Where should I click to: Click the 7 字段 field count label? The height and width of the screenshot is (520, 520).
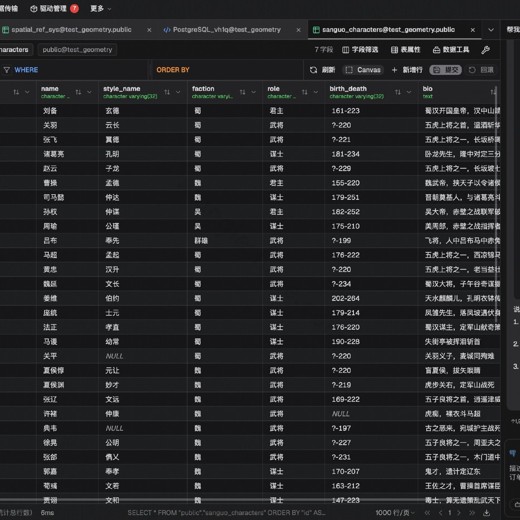323,50
